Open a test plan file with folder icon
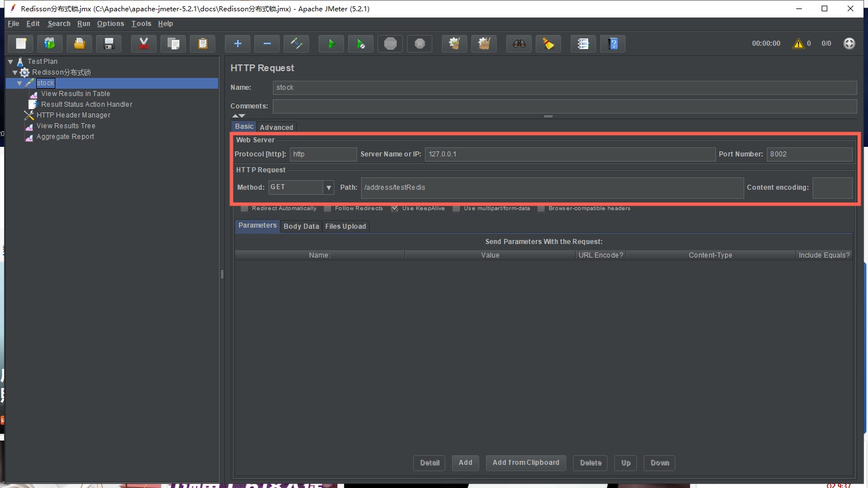 point(80,43)
